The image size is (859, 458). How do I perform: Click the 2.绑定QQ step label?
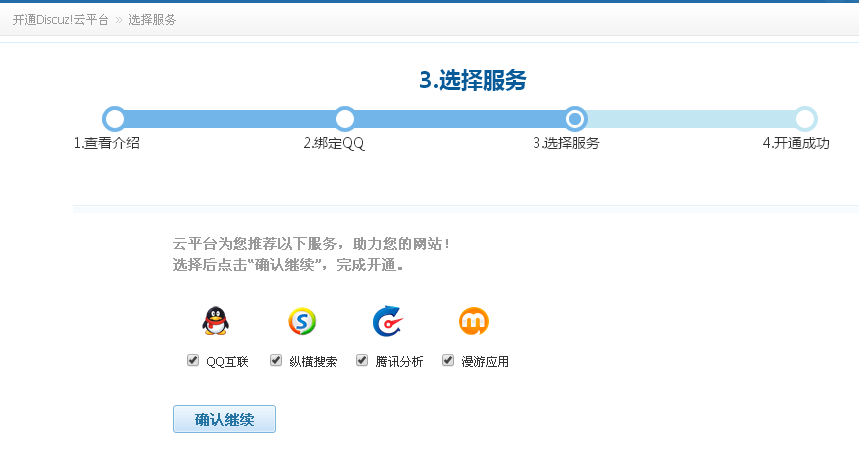point(334,144)
